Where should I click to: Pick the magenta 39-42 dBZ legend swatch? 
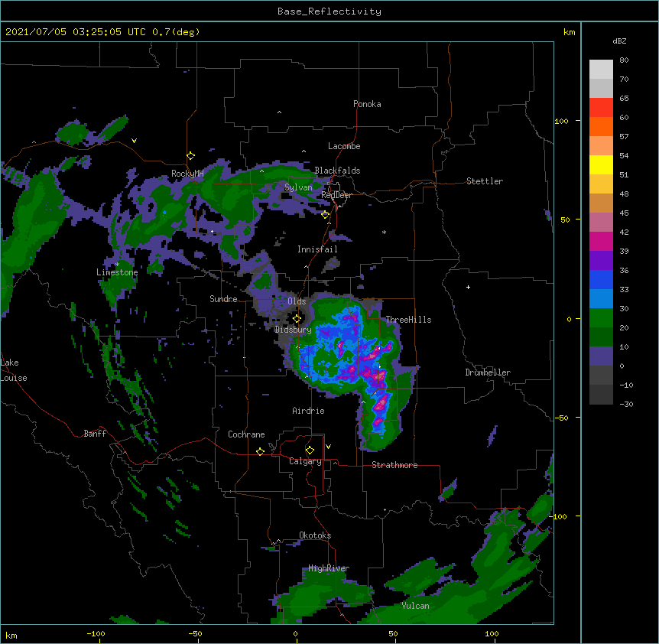click(601, 241)
